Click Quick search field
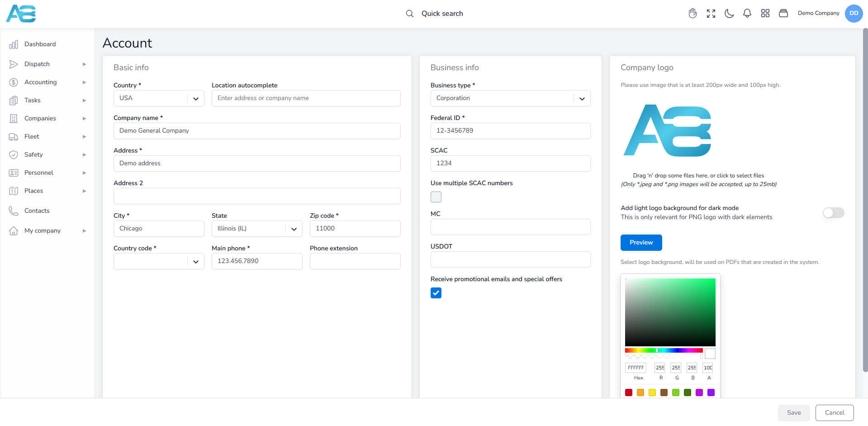The image size is (868, 426). coord(442,14)
